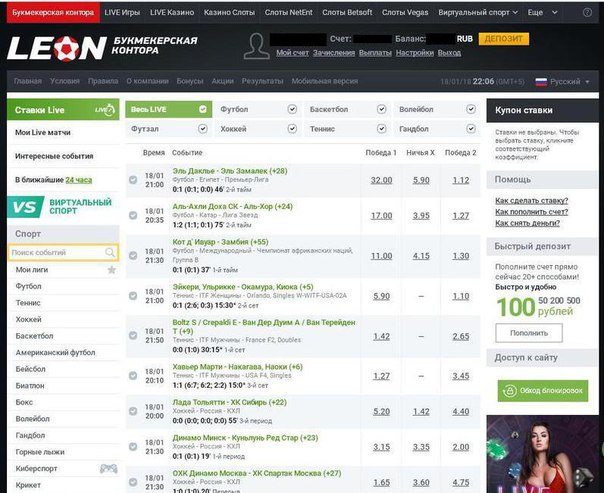Go to Главная in navigation bar

pyautogui.click(x=28, y=81)
